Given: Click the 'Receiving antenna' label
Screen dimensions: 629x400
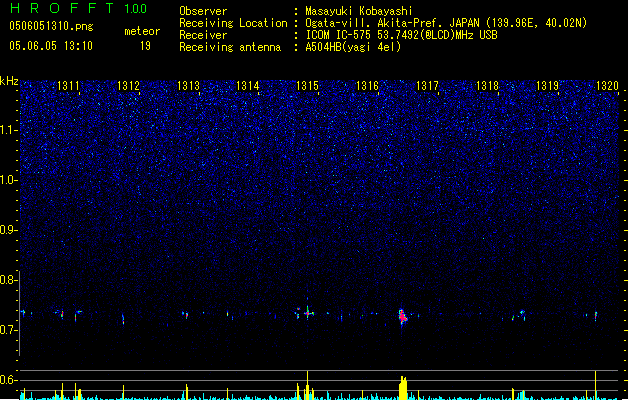Looking at the screenshot, I should point(230,47).
